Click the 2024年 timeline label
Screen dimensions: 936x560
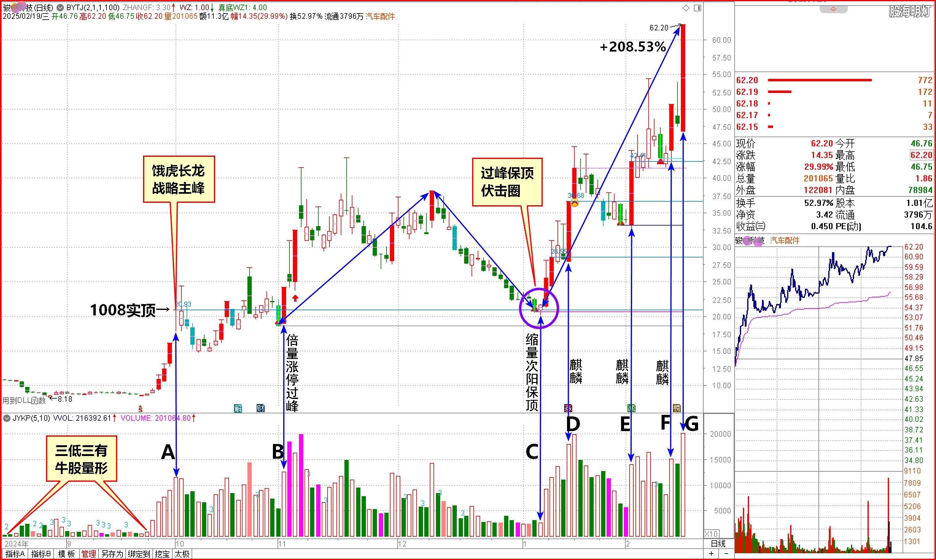coord(16,544)
